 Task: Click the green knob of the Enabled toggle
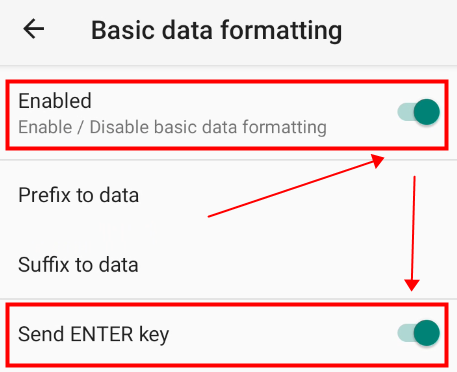pos(427,112)
